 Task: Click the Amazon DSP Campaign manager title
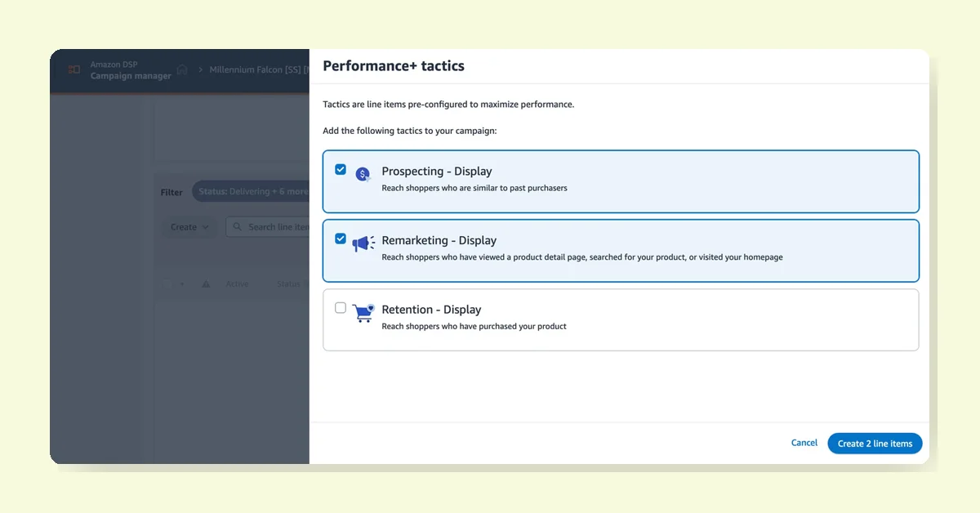tap(131, 70)
